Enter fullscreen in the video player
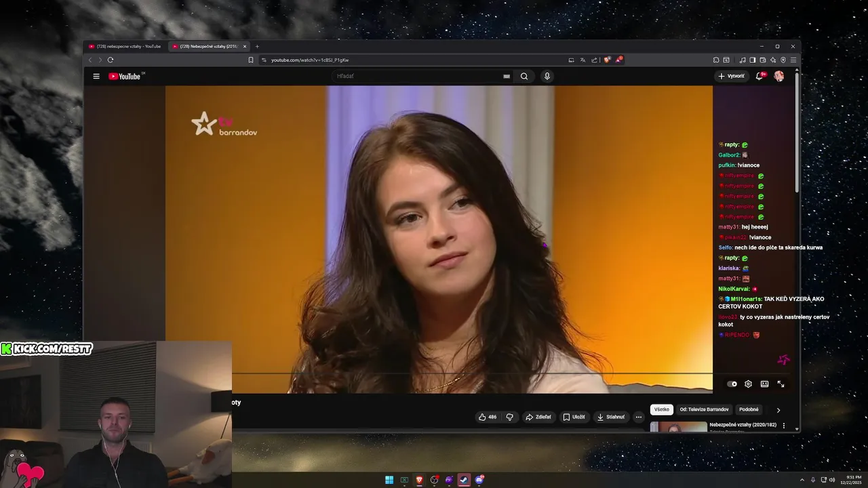 click(781, 384)
